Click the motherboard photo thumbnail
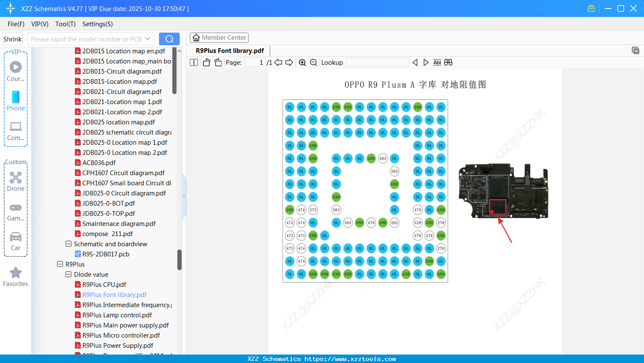644x363 pixels. click(x=503, y=191)
